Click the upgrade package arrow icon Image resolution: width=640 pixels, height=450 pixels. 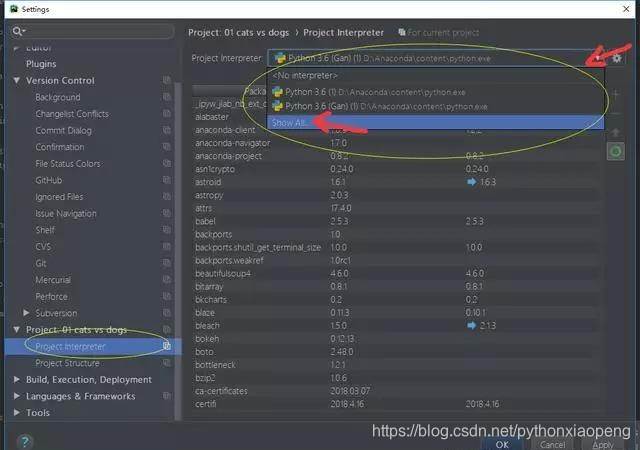click(616, 132)
